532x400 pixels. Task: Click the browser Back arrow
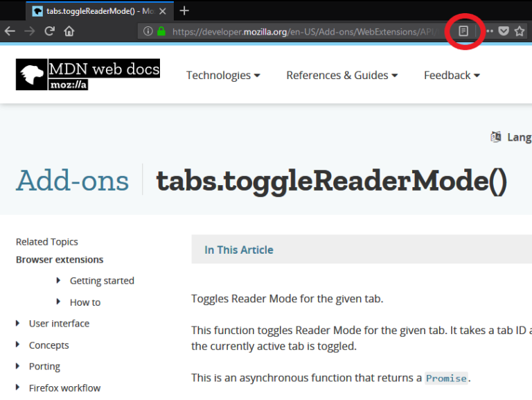point(10,31)
